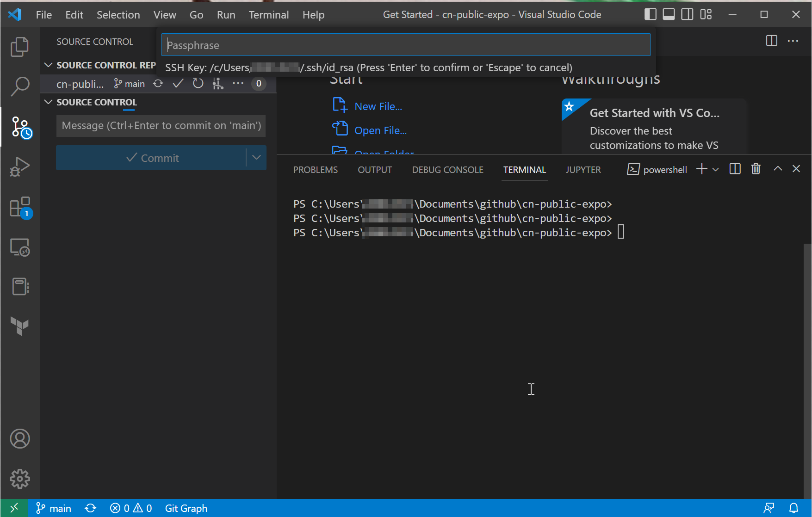This screenshot has height=517, width=812.
Task: Open Accounts from the activity bar
Action: [19, 439]
